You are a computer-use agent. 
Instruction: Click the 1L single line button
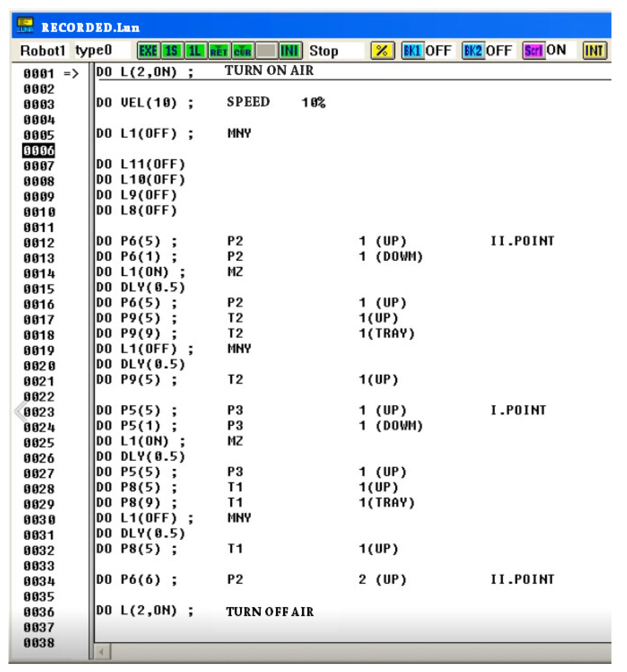(x=195, y=51)
